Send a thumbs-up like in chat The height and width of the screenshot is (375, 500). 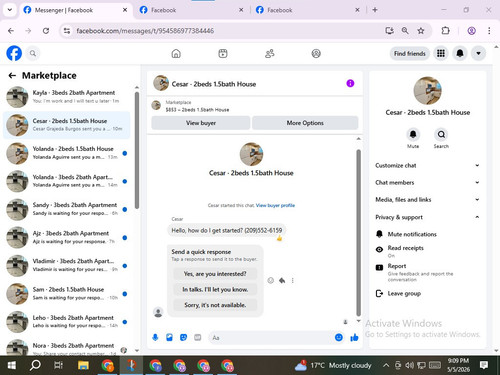354,338
